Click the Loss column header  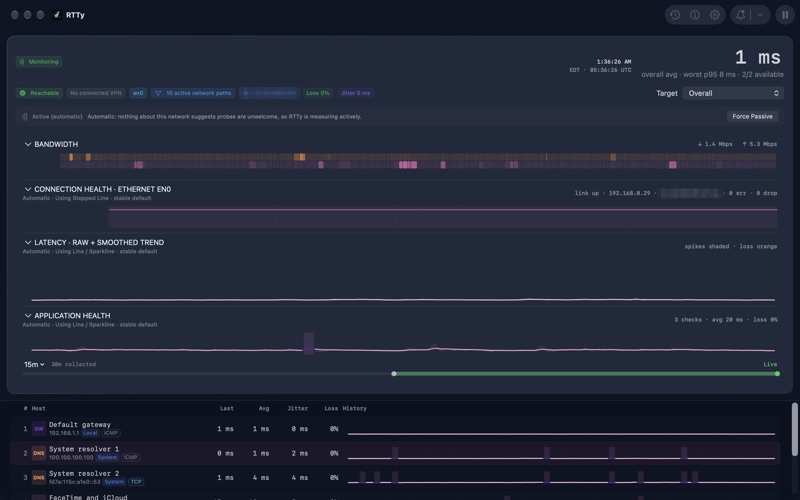click(x=331, y=408)
